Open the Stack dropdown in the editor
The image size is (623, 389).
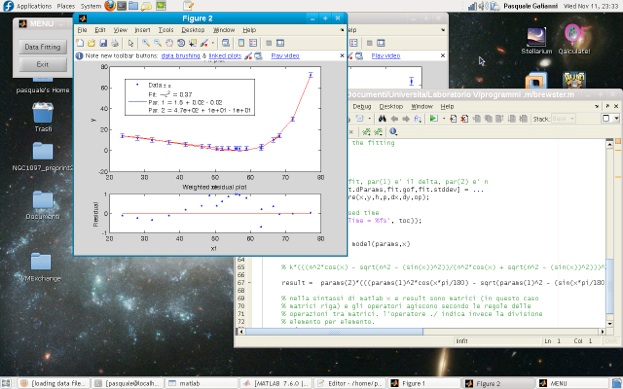coord(563,118)
